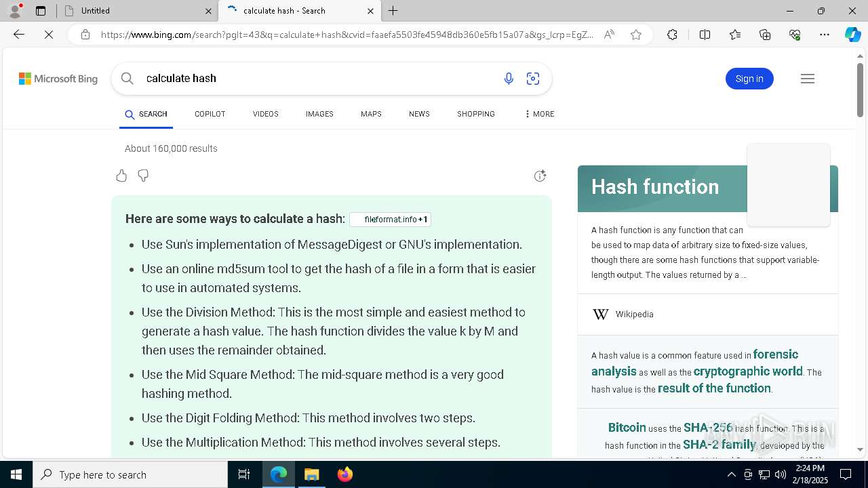Screen dimensions: 868x488
Task: Open Browser essentials heart icon
Action: [x=795, y=35]
